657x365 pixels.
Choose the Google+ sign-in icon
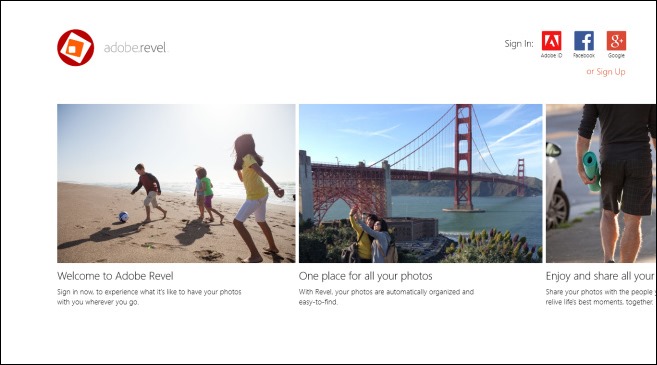click(616, 41)
